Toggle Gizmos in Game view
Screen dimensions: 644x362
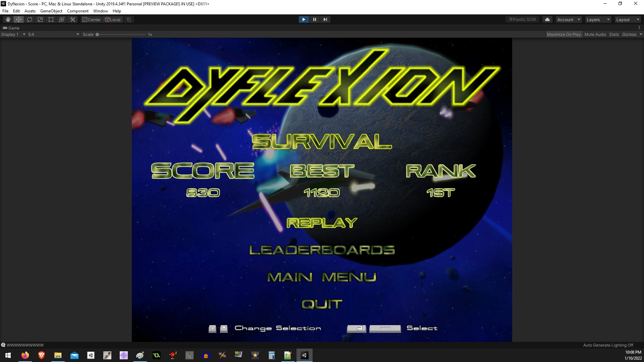click(x=629, y=34)
